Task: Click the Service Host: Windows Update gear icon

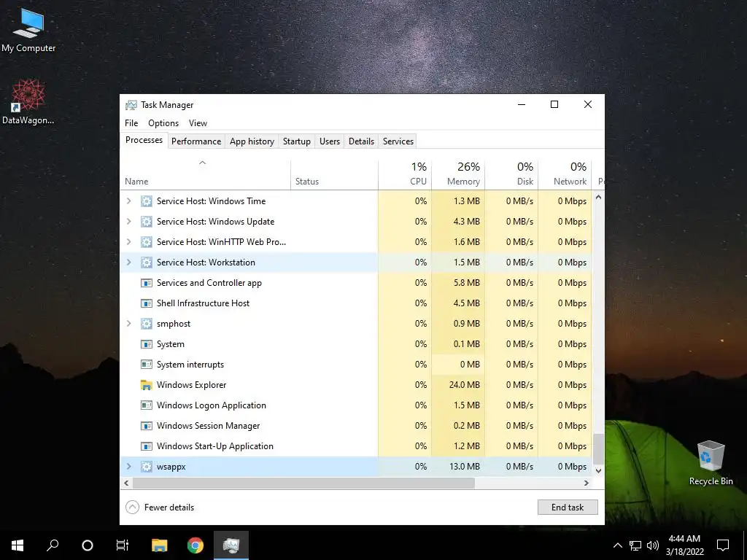Action: tap(146, 222)
